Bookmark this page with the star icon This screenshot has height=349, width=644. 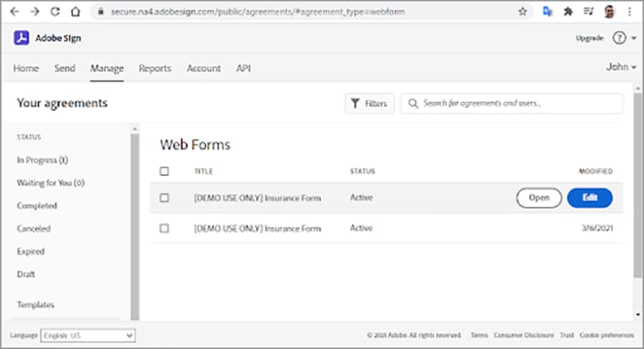(x=522, y=12)
